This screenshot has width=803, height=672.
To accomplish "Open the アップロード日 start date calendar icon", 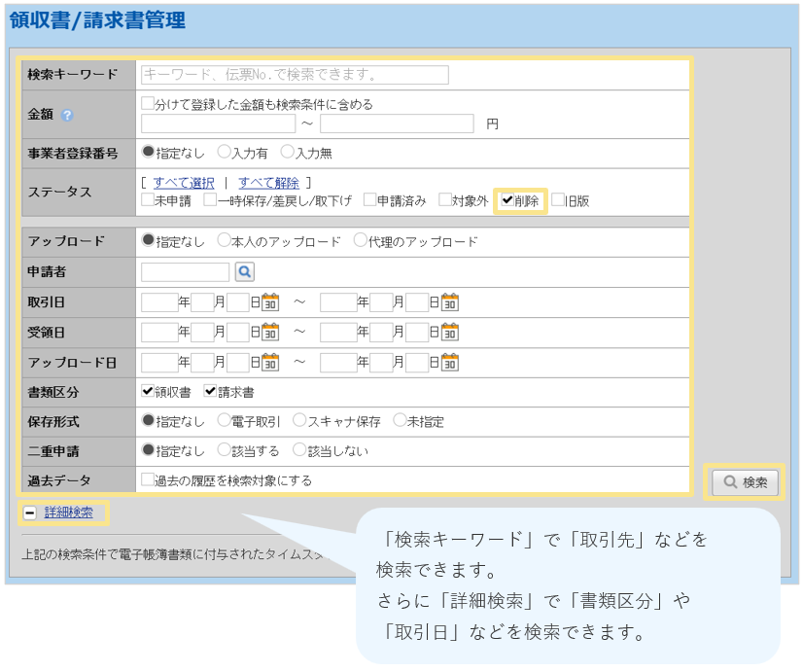I will click(x=271, y=363).
